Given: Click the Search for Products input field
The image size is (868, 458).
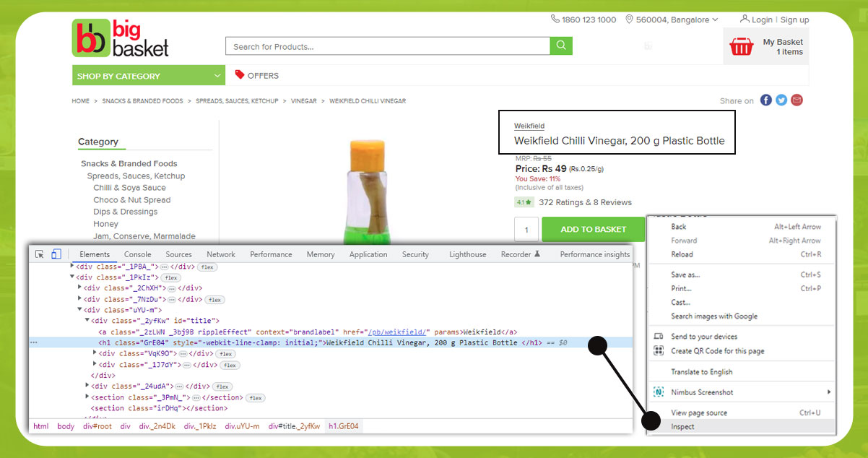Looking at the screenshot, I should [x=387, y=47].
